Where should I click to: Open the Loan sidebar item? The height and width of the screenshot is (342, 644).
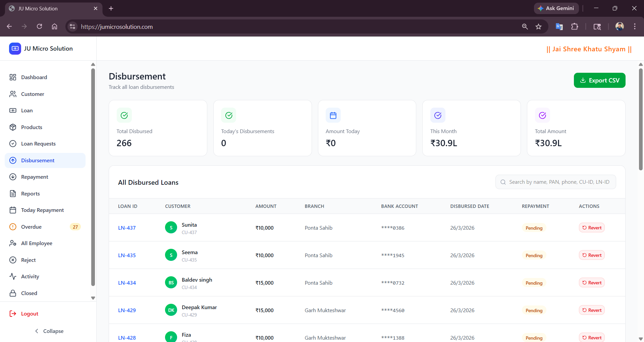pos(45,111)
